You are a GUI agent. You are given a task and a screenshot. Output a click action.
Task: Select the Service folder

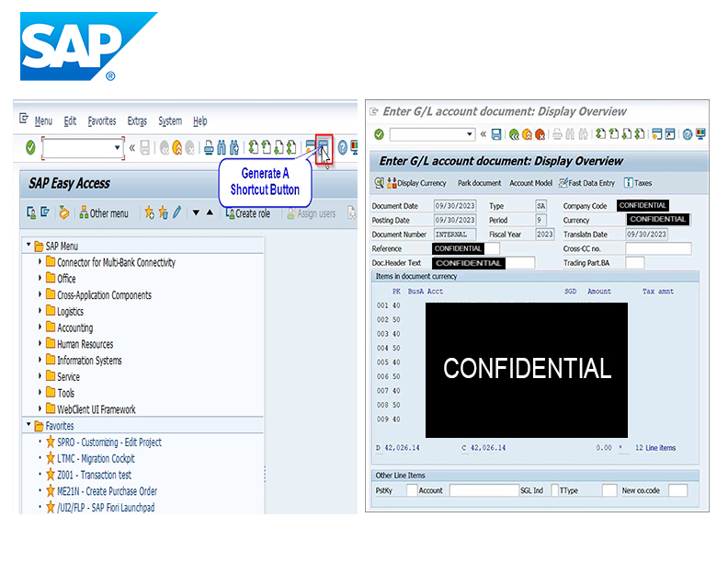pyautogui.click(x=63, y=376)
